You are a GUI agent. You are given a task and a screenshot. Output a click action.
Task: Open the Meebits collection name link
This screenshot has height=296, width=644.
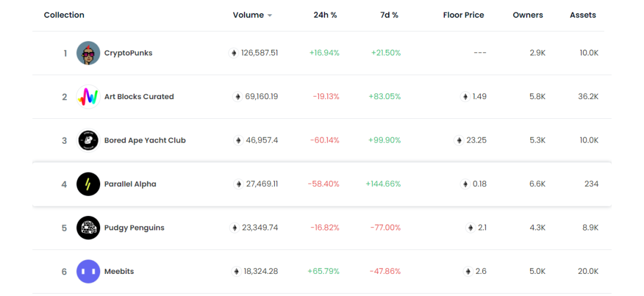tap(119, 272)
